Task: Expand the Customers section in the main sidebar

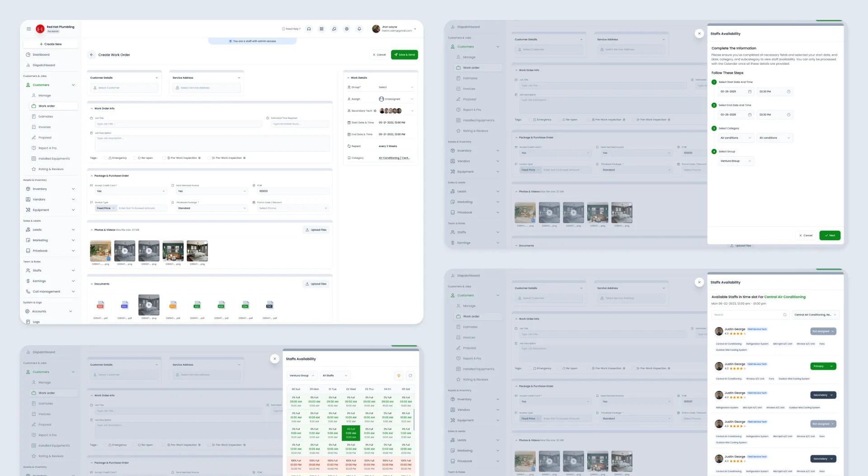Action: click(x=73, y=85)
